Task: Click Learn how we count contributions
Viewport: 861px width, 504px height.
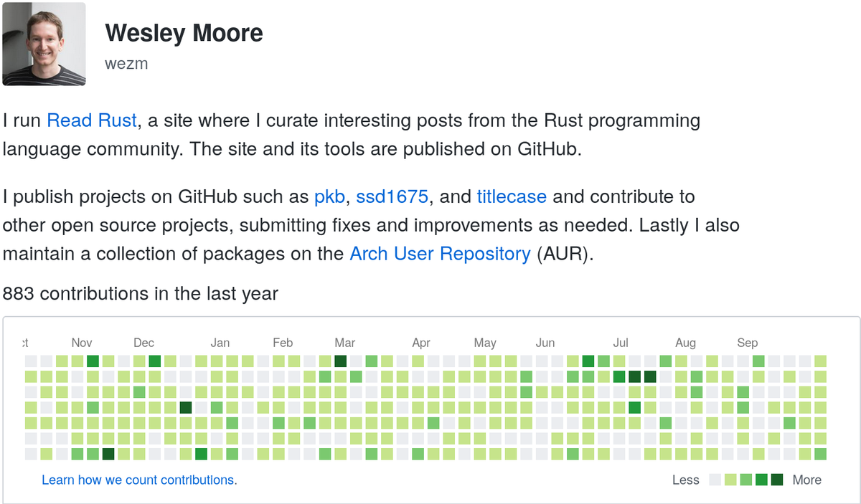Action: click(138, 480)
